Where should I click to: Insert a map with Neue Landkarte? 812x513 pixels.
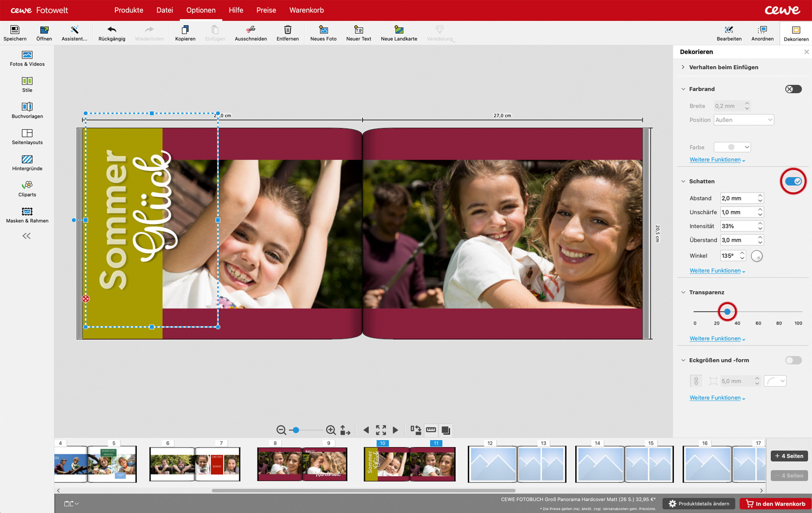399,33
